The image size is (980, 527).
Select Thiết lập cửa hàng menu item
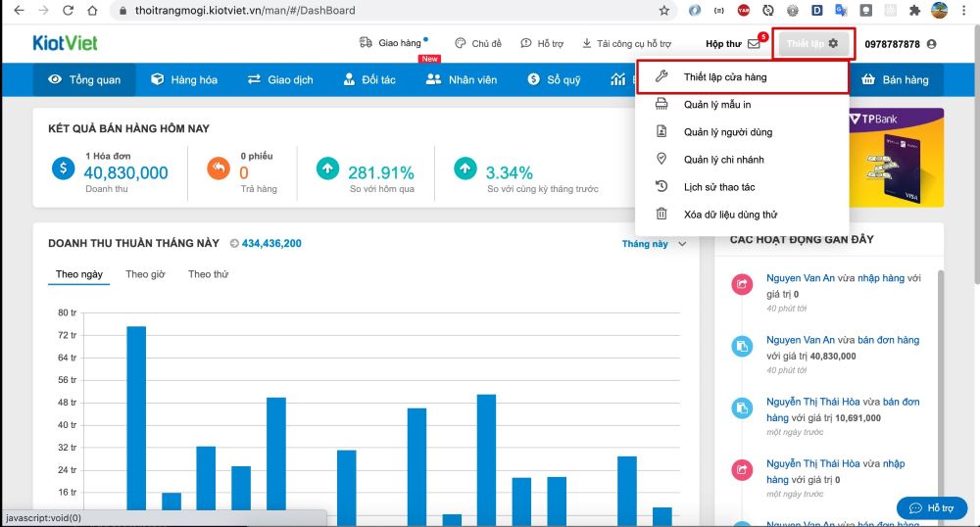click(725, 77)
